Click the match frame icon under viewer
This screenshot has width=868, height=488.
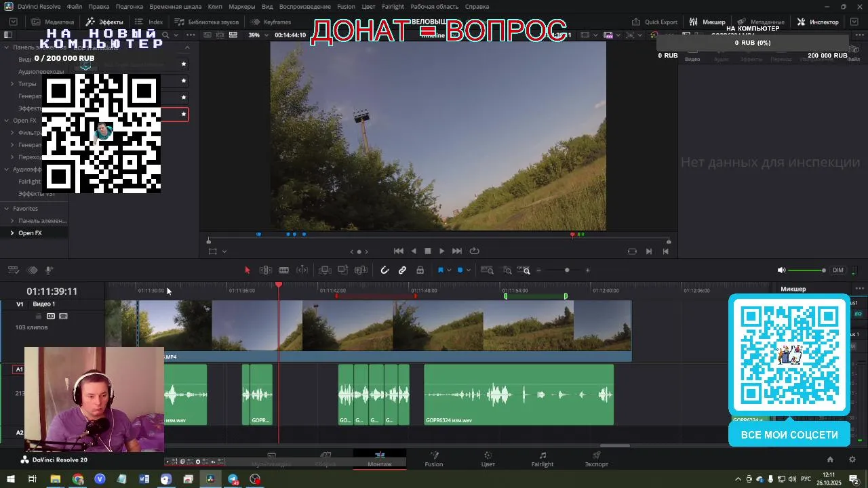click(632, 251)
